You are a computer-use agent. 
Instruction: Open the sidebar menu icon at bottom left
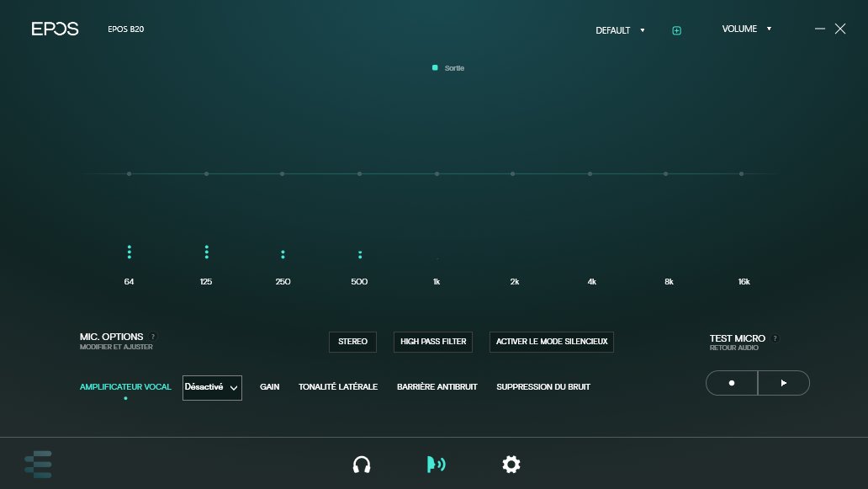[x=38, y=465]
